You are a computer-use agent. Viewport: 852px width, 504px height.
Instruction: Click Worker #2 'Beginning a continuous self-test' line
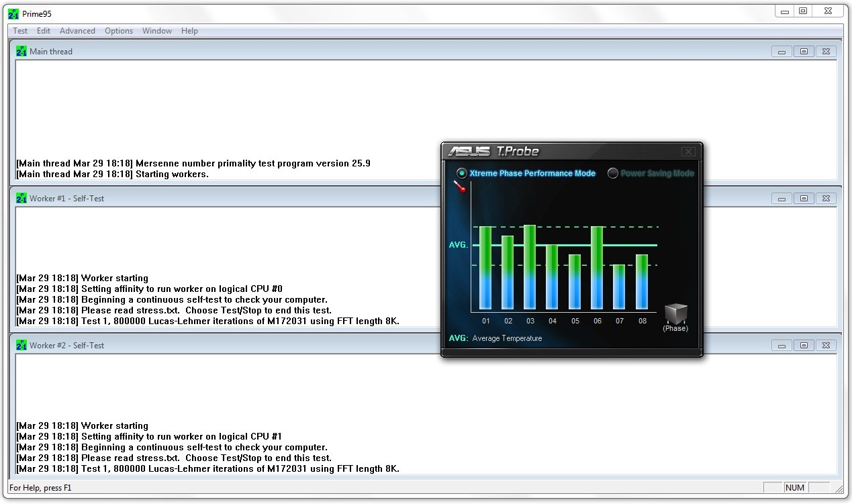coord(172,448)
